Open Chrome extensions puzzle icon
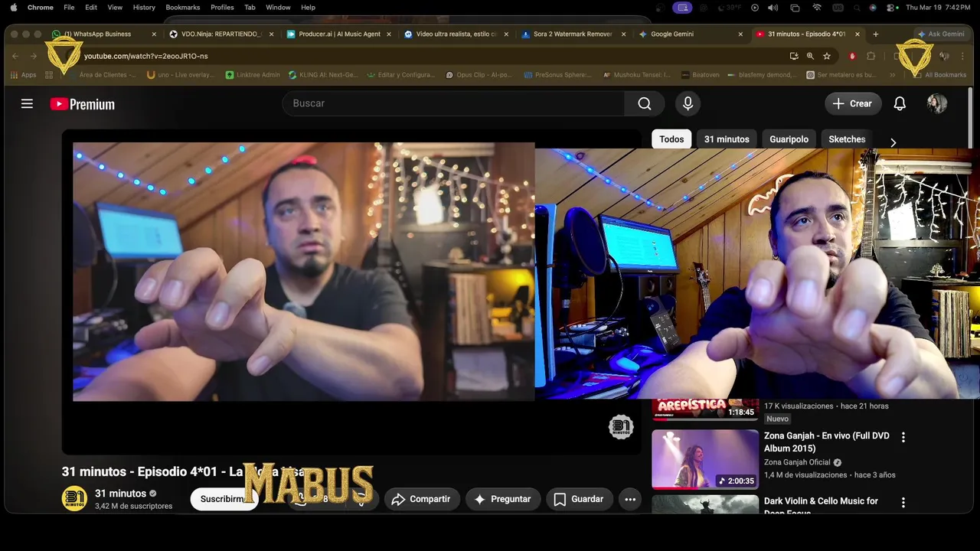The image size is (980, 551). (871, 56)
